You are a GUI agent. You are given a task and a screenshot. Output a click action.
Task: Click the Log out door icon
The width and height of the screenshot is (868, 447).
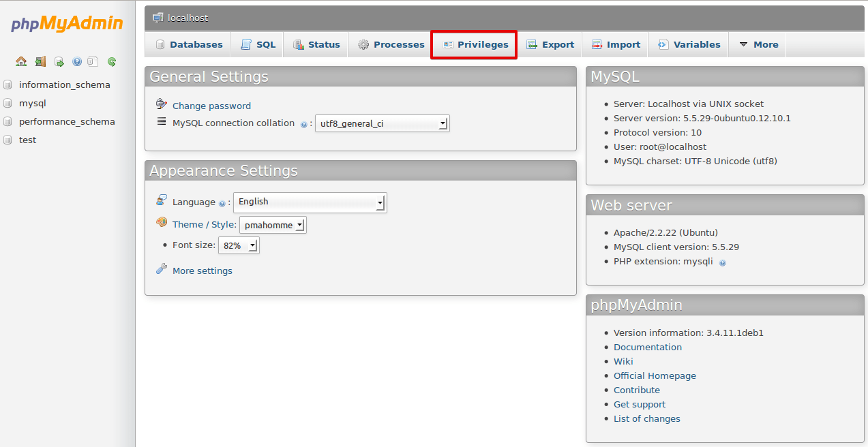click(40, 61)
